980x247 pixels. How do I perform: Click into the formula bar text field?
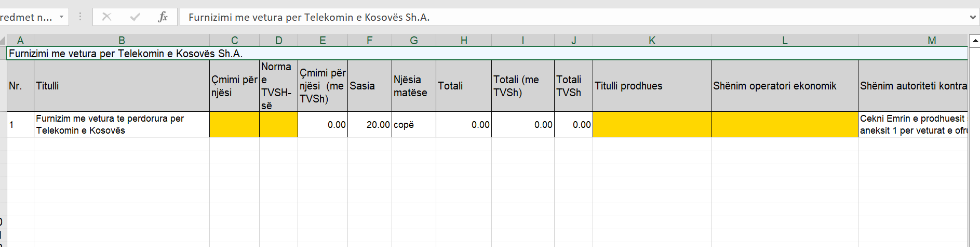pyautogui.click(x=571, y=17)
